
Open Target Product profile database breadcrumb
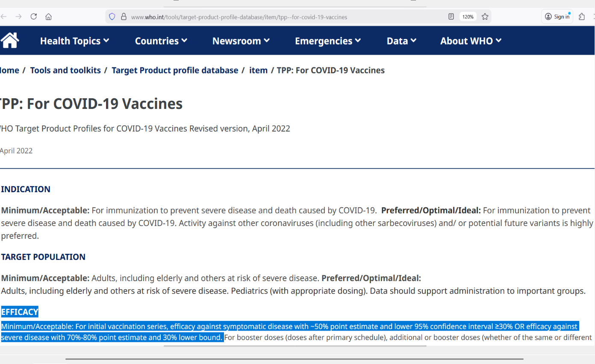click(x=175, y=70)
